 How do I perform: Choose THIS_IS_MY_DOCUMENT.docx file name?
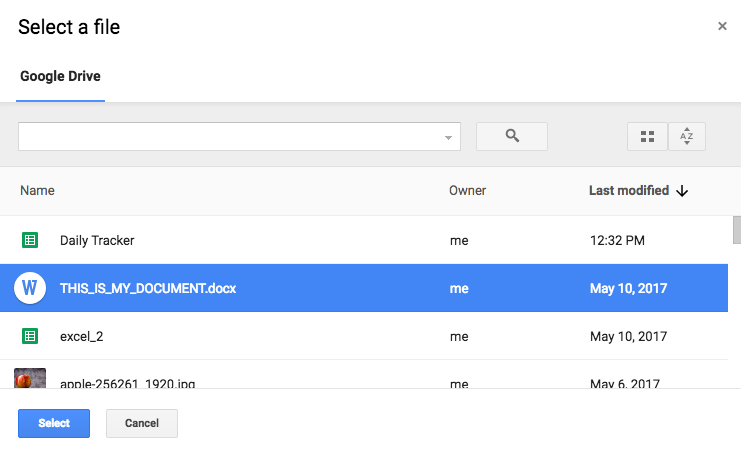coord(148,288)
